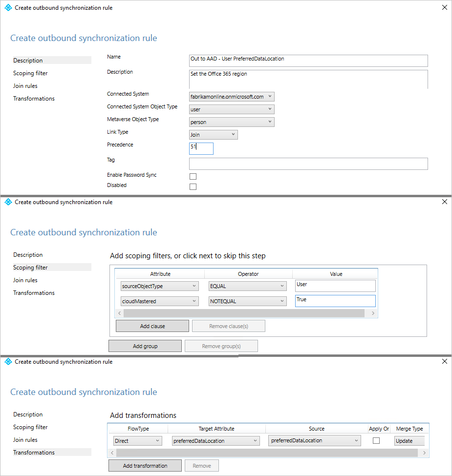Image resolution: width=452 pixels, height=476 pixels.
Task: Click the Add transformation button
Action: (x=145, y=465)
